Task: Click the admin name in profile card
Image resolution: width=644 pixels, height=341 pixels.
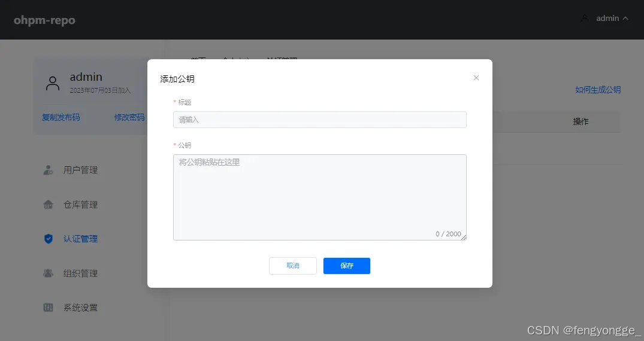Action: tap(86, 77)
